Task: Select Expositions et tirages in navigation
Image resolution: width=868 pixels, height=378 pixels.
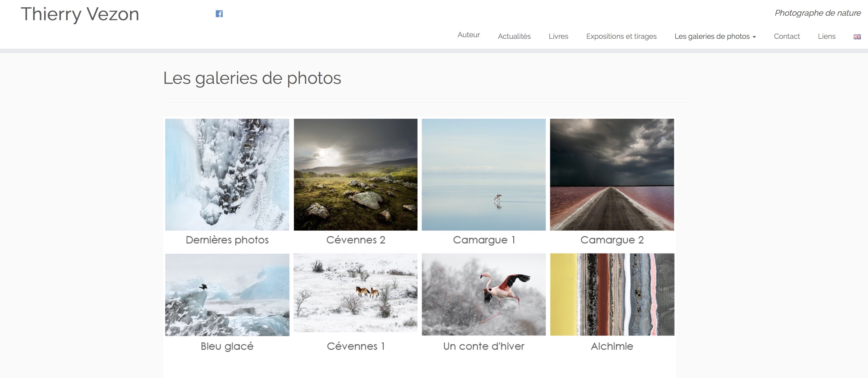Action: click(621, 36)
